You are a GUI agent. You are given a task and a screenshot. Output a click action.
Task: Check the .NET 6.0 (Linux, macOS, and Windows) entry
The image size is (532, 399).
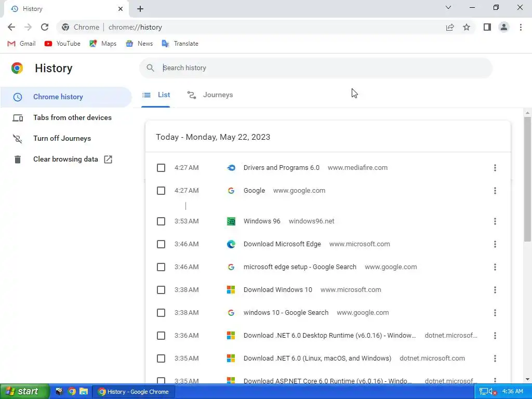(x=161, y=358)
